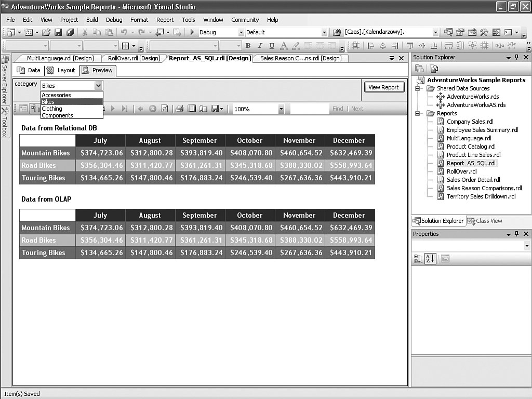Click the Paste clipboard icon
The image size is (532, 399).
click(109, 32)
